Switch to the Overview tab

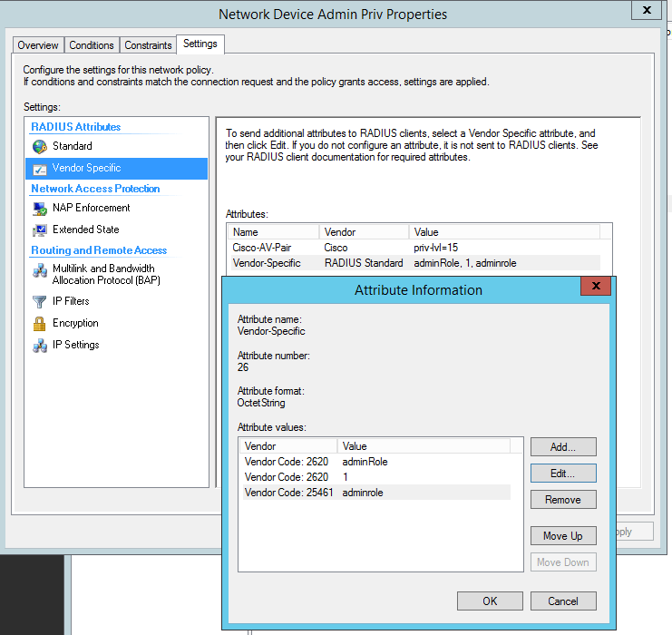[38, 45]
